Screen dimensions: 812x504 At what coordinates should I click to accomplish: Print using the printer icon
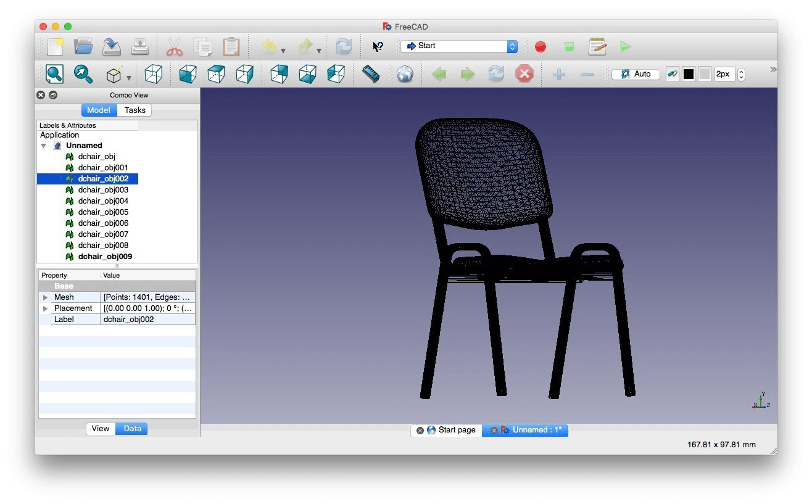140,46
